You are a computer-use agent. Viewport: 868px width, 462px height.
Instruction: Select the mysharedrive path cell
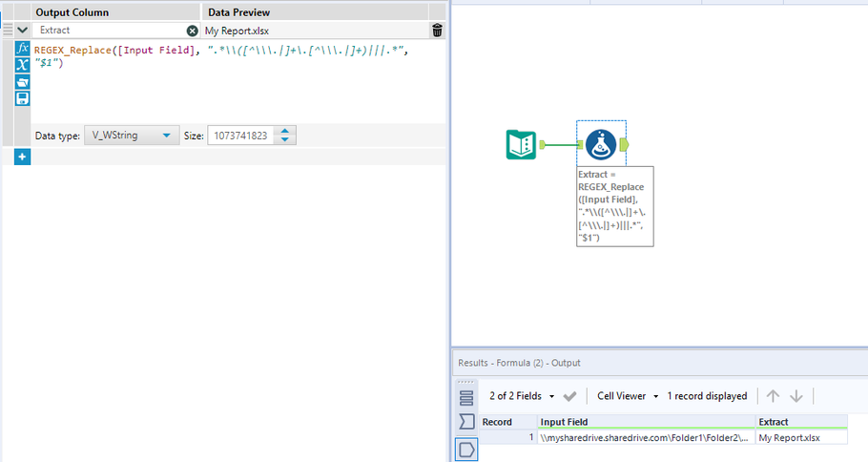(646, 437)
